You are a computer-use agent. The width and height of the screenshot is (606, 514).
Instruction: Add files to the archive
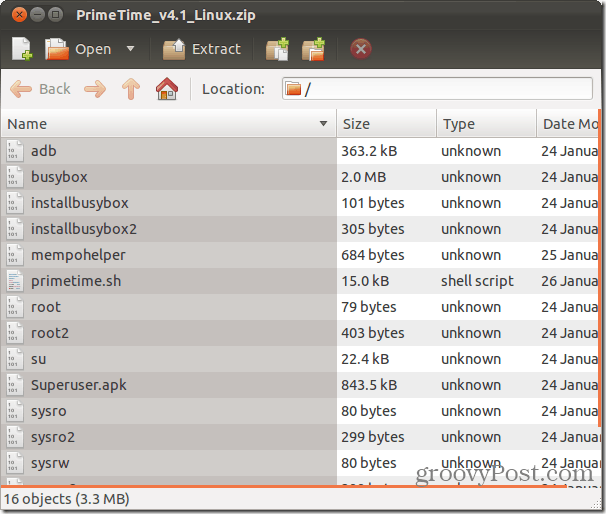click(x=277, y=49)
